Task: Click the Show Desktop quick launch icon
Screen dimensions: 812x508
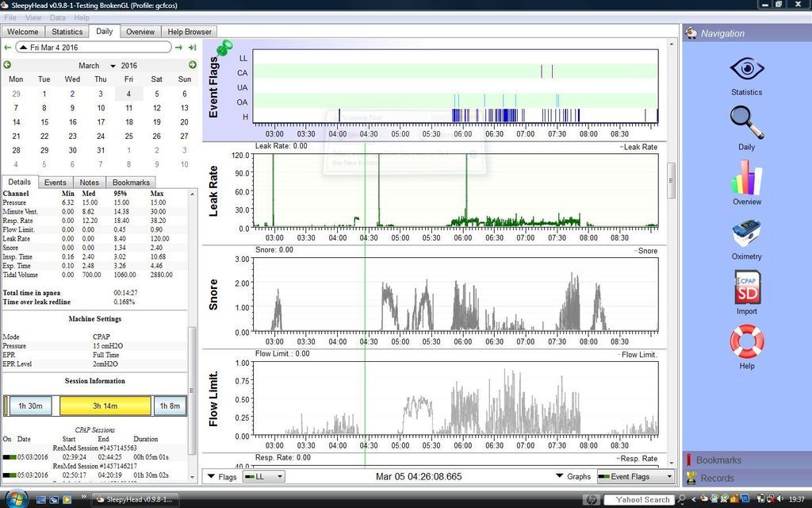Action: (41, 500)
